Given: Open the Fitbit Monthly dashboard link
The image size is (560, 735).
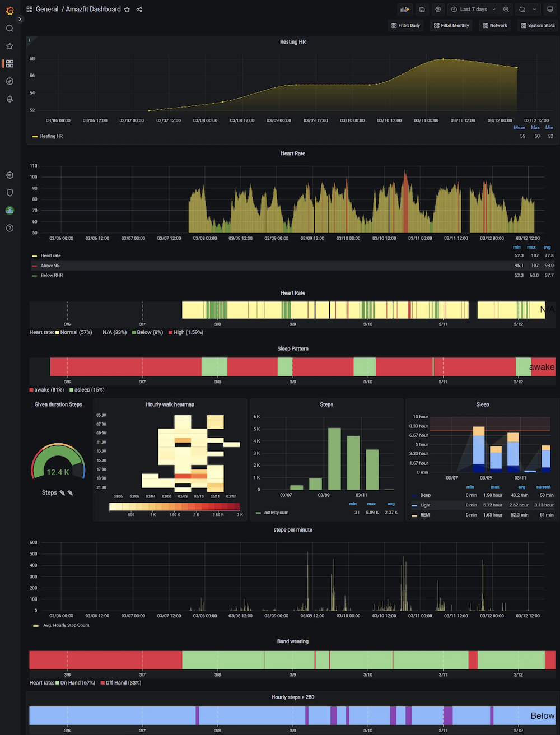Looking at the screenshot, I should (451, 26).
